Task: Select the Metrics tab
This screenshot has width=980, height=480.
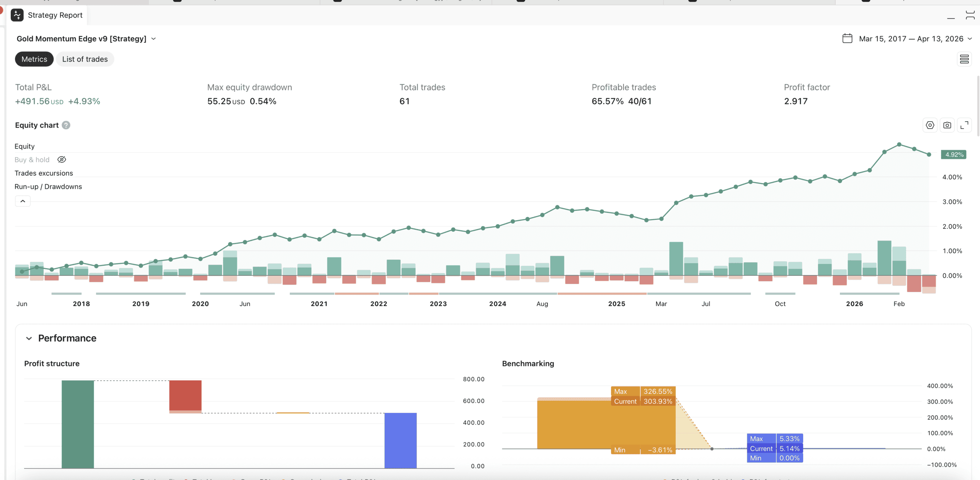Action: [x=34, y=59]
